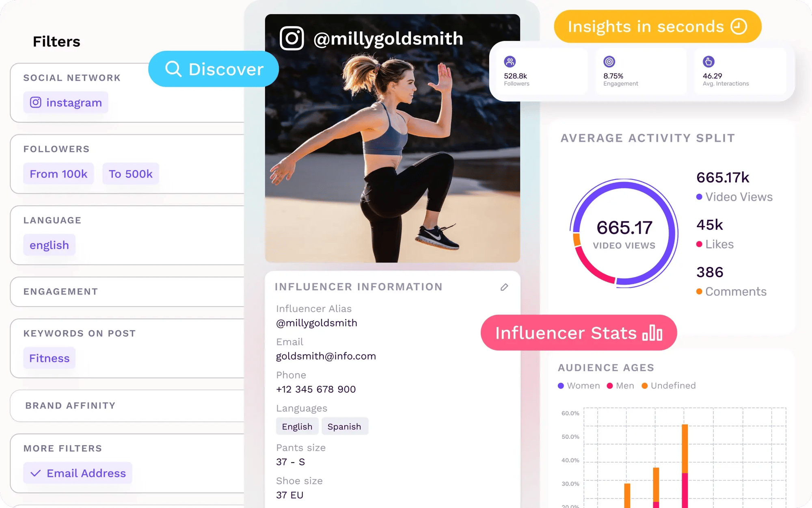812x508 pixels.
Task: Click the pencil edit icon in Influencer Information
Action: coord(504,287)
